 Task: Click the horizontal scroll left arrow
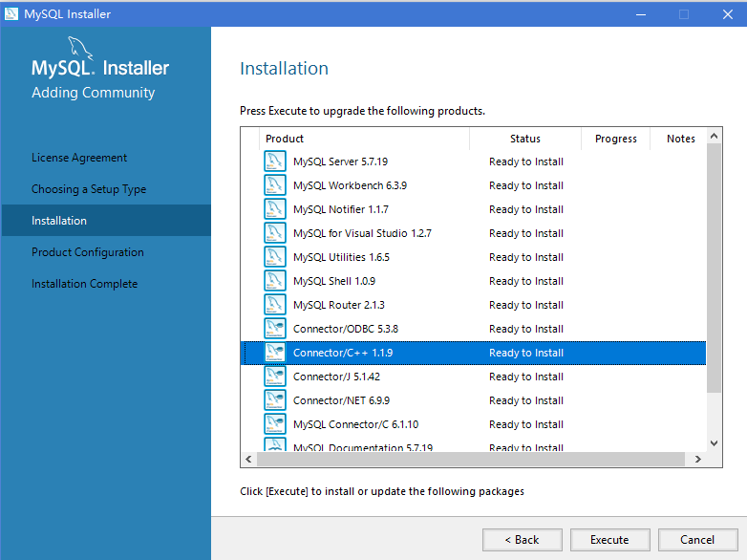(248, 459)
